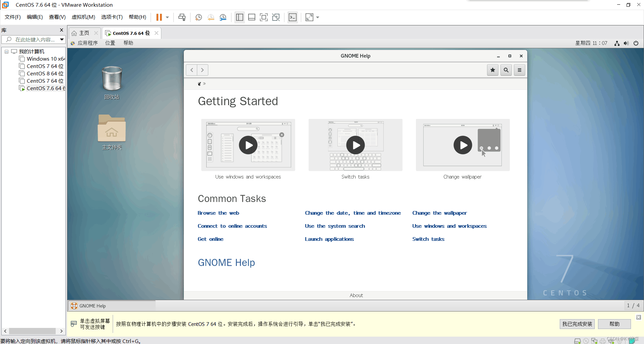Screen dimensions: 644x344
Task: Go back in GNOME Help
Action: pos(192,70)
